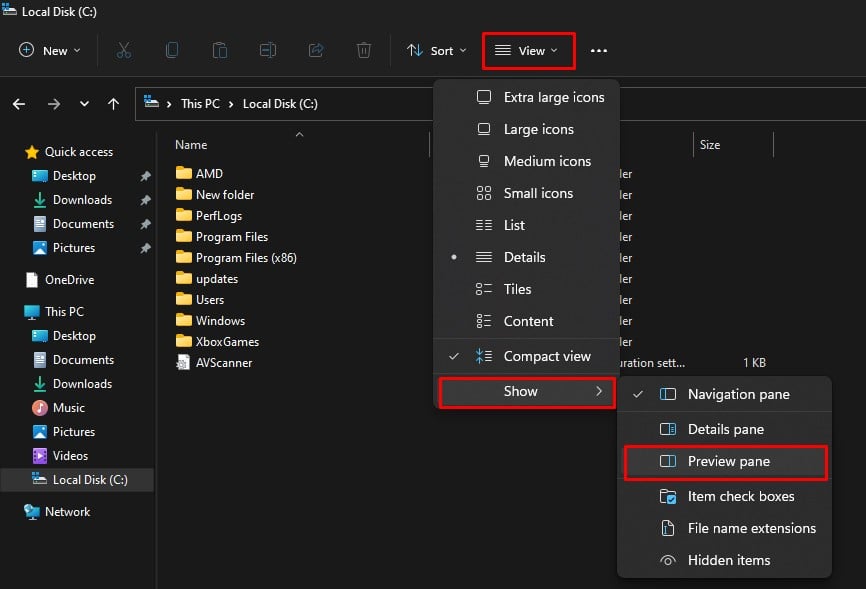Toggle Hidden items visibility

(x=728, y=560)
